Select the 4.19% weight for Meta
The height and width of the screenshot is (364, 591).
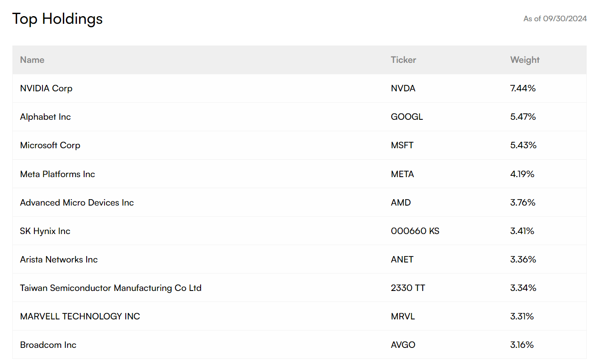(522, 174)
